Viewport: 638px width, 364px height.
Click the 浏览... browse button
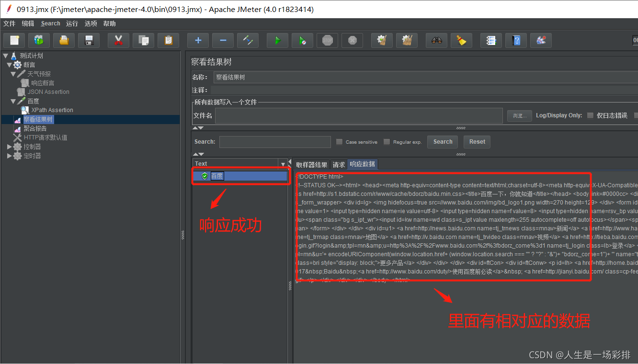tap(519, 115)
